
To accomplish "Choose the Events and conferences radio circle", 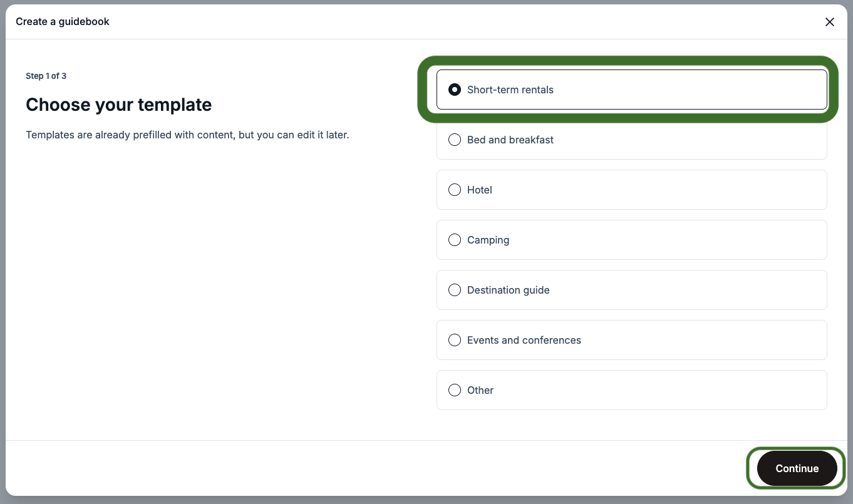I will pos(455,340).
